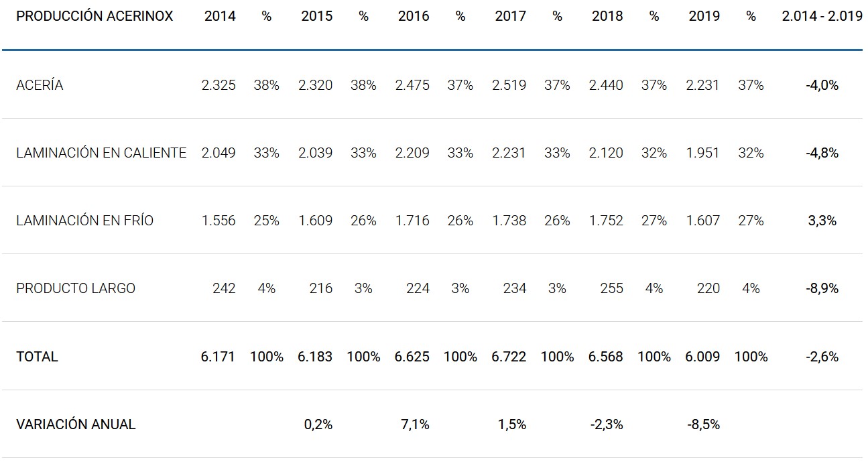Select the 6.009 total for 2019
The width and height of the screenshot is (868, 462).
pyautogui.click(x=702, y=357)
